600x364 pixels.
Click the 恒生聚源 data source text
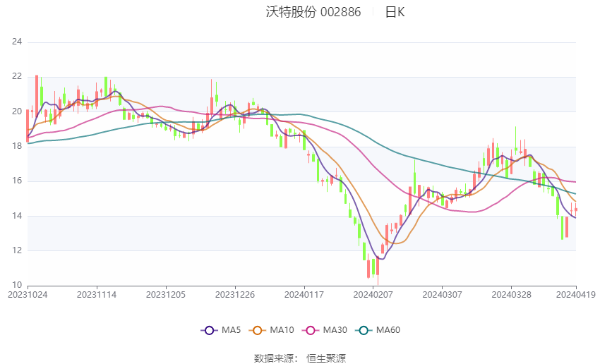pos(326,358)
